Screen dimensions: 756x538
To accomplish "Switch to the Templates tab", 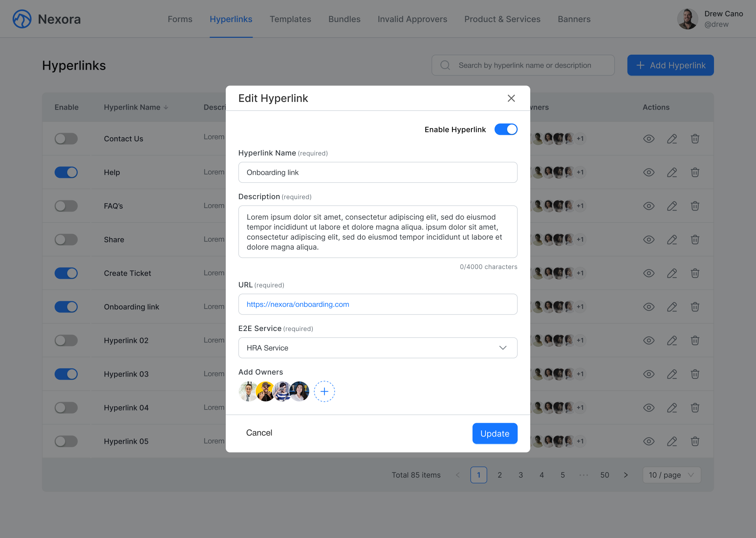I will 290,19.
